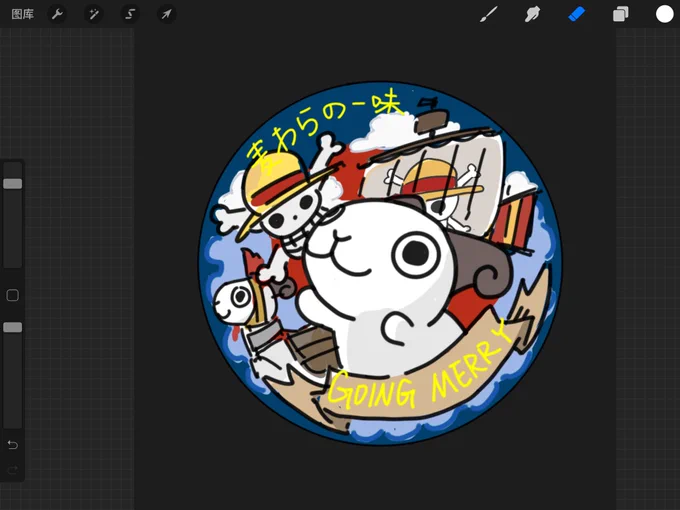Redo the undone stroke
680x510 pixels.
pyautogui.click(x=13, y=469)
